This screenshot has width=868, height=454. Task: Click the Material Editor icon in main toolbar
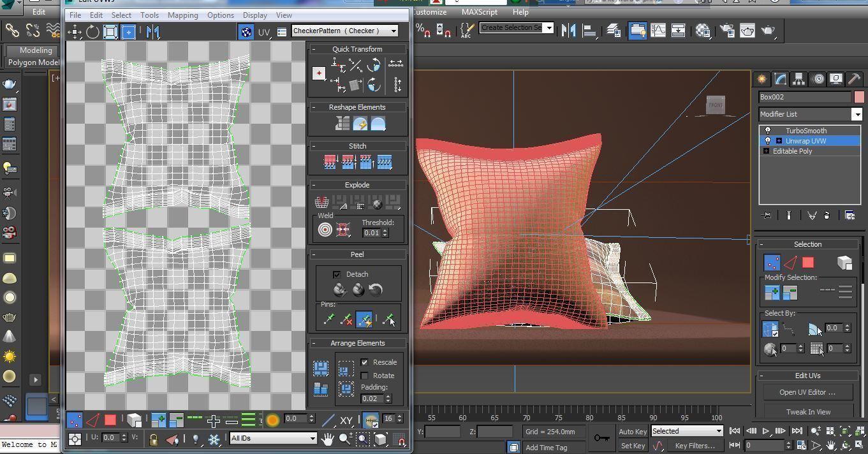tap(703, 30)
